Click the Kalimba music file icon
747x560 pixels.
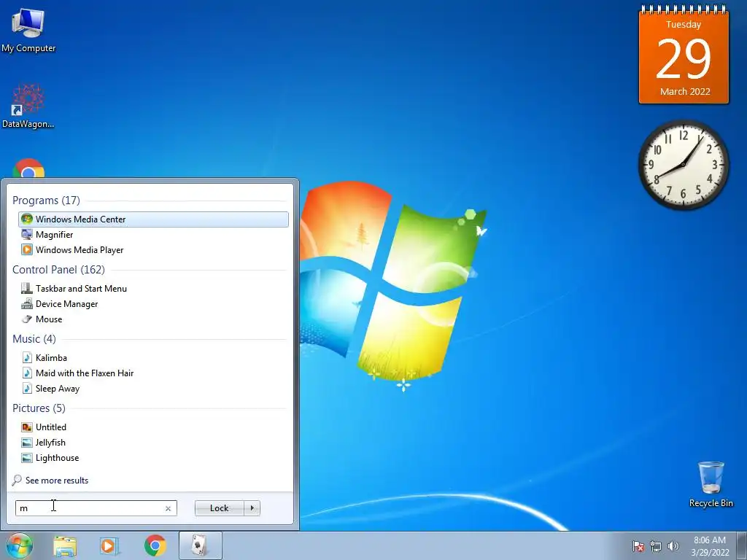click(27, 357)
